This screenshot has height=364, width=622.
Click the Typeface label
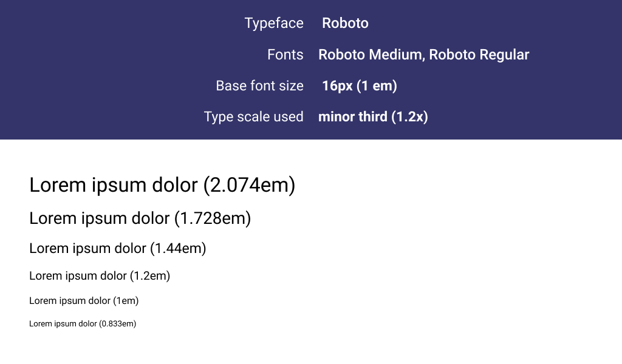click(274, 24)
